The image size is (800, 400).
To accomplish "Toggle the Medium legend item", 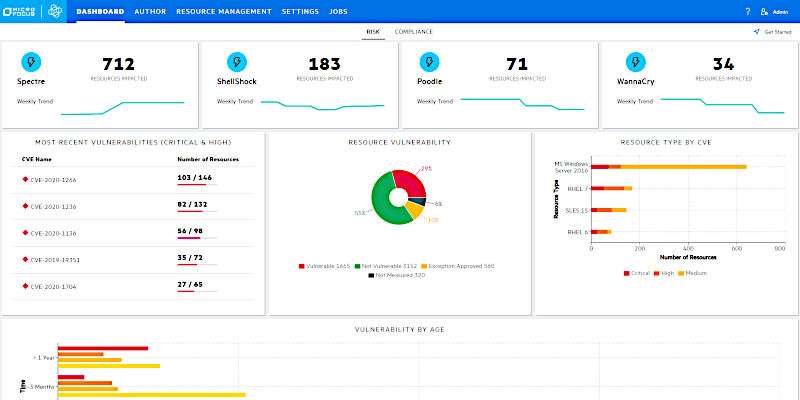I will pyautogui.click(x=700, y=272).
